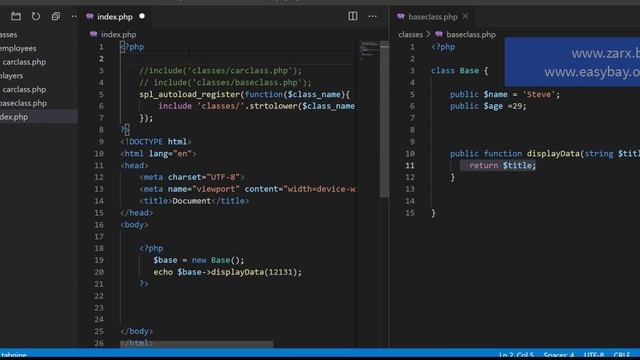Switch to the index.php tab

[x=116, y=17]
